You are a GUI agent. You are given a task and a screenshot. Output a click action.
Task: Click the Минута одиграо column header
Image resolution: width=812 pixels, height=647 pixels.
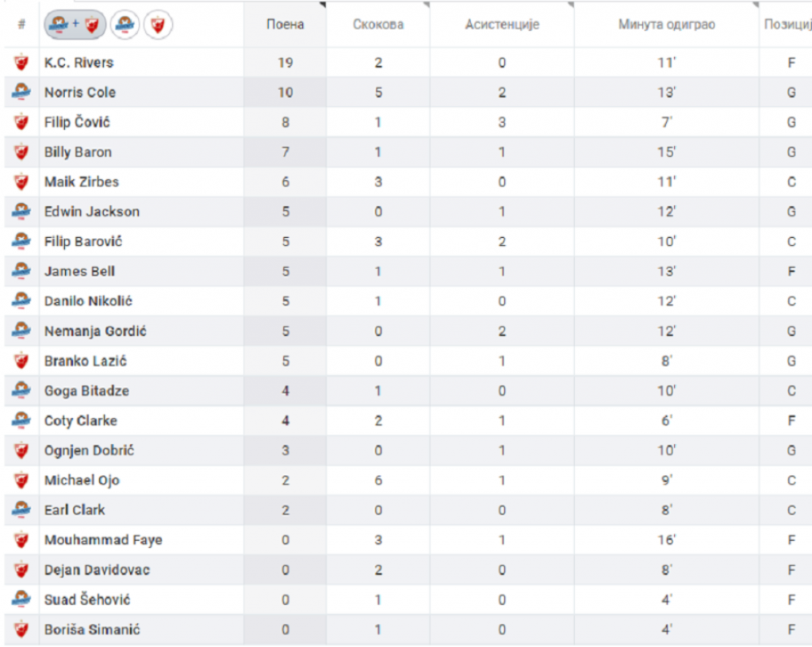click(666, 25)
